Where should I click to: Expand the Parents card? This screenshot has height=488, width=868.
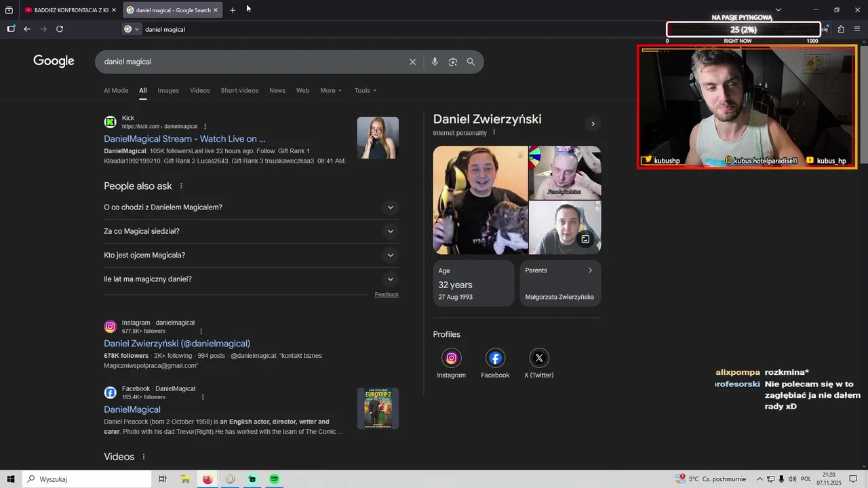click(x=560, y=283)
